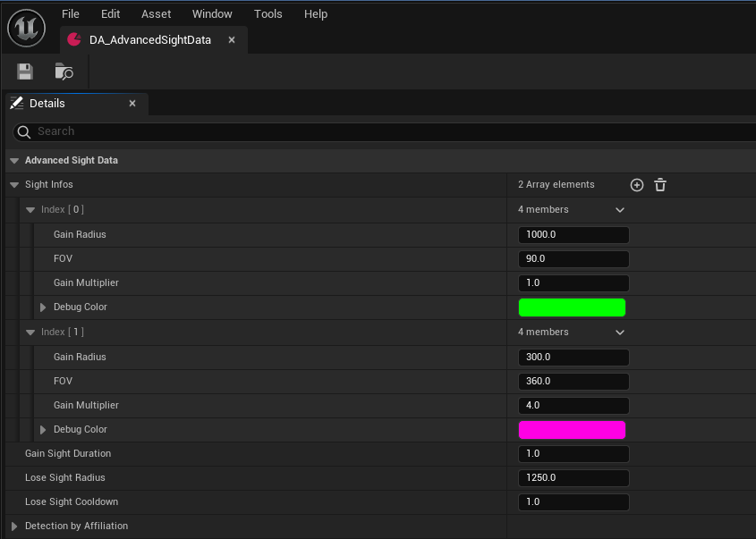756x539 pixels.
Task: Focus the Details search field
Action: 386,131
